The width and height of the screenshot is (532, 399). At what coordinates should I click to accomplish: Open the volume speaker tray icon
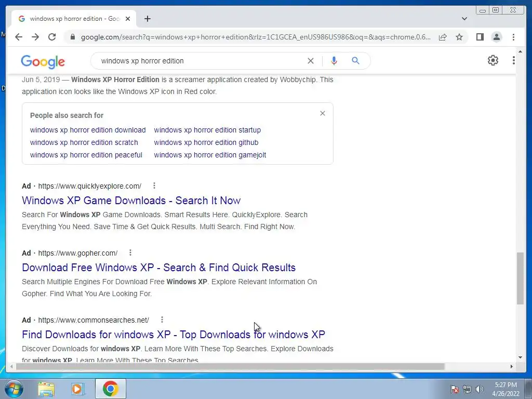(480, 389)
